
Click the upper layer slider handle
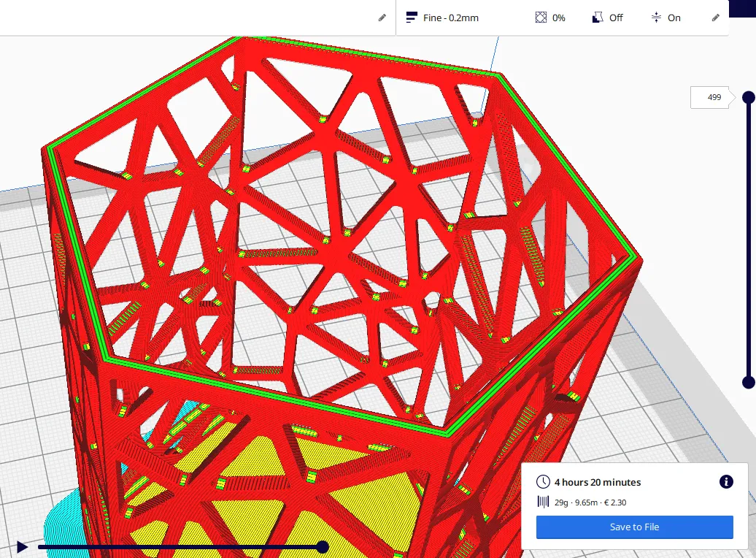pyautogui.click(x=748, y=97)
